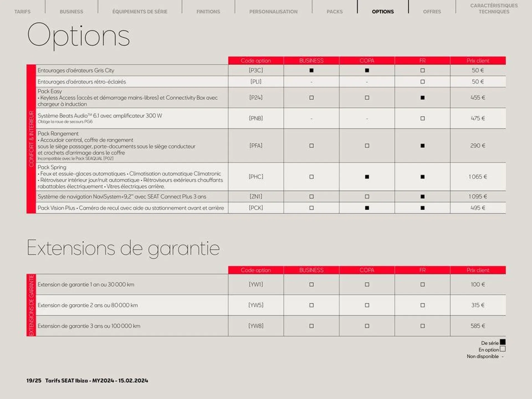This screenshot has width=532, height=399.
Task: Click FR filled square for Pack Easy
Action: click(422, 97)
